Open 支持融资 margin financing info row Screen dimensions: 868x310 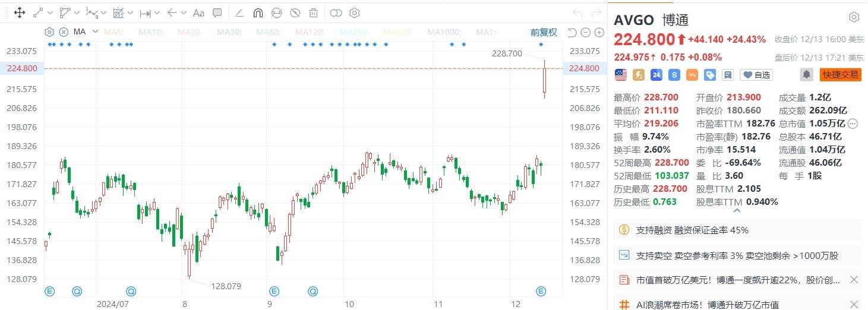click(x=737, y=230)
